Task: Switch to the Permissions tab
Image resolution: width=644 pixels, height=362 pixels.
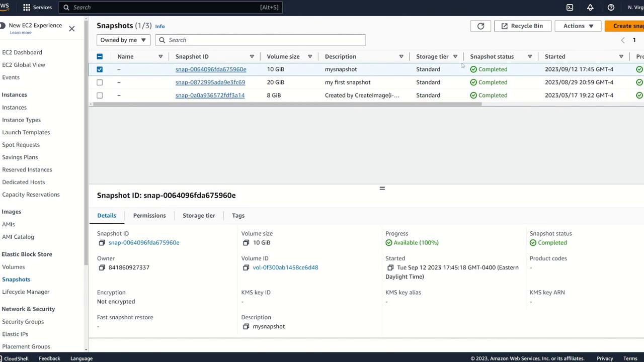Action: (x=149, y=216)
